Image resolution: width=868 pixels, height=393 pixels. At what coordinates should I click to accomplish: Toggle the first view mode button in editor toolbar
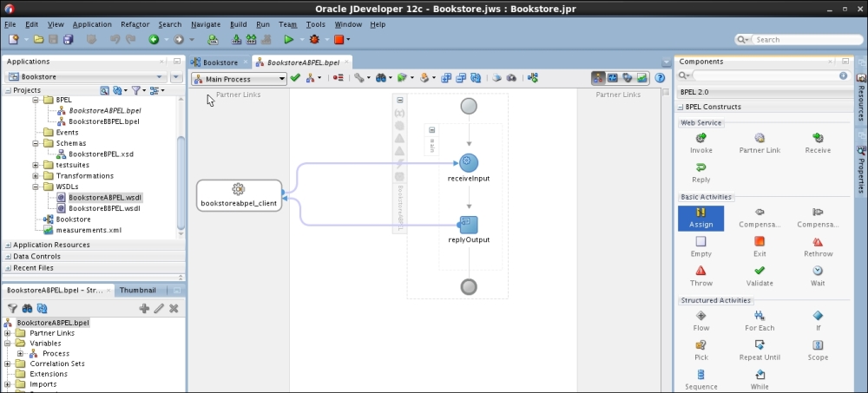[598, 78]
